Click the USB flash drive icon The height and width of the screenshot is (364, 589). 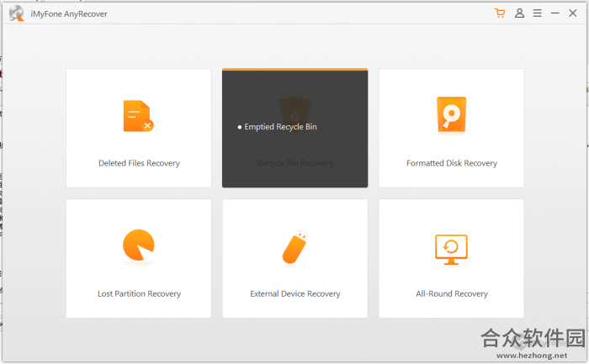(x=294, y=247)
